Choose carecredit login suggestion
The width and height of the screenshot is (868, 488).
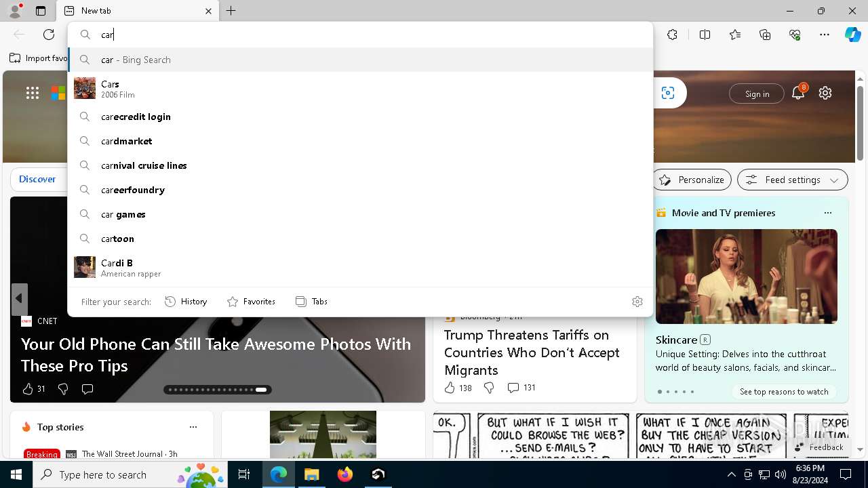[360, 117]
